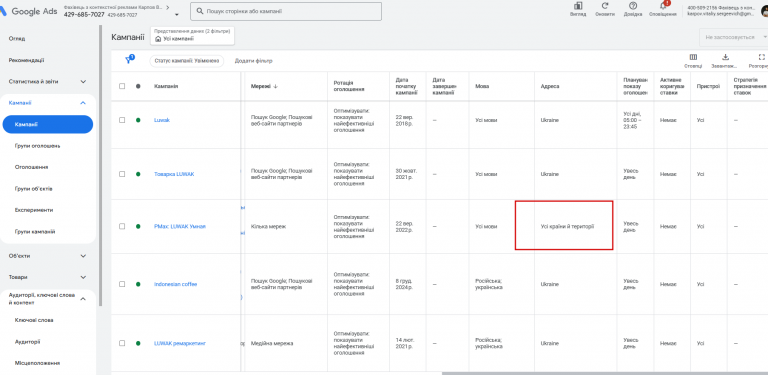768x375 pixels.
Task: Click the blue filter funnel icon
Action: pyautogui.click(x=129, y=60)
